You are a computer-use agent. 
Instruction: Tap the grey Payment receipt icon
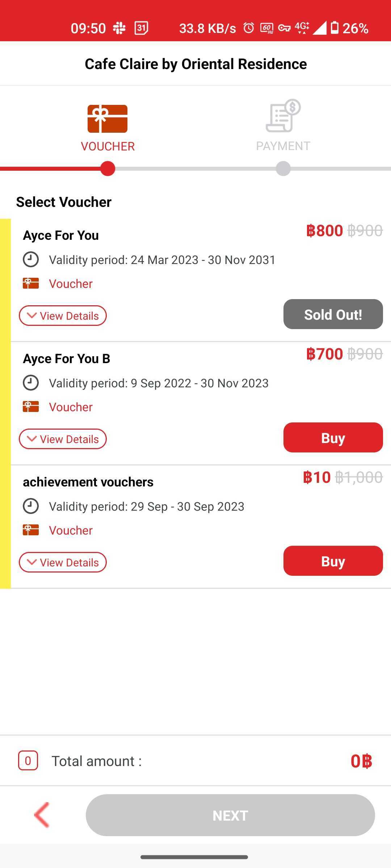click(x=283, y=116)
